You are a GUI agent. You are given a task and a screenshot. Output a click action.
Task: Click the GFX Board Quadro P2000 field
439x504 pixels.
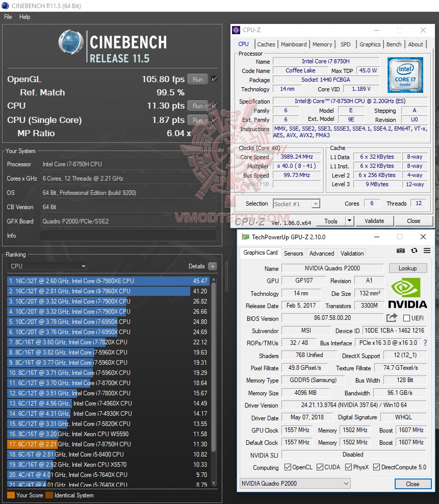(x=128, y=221)
